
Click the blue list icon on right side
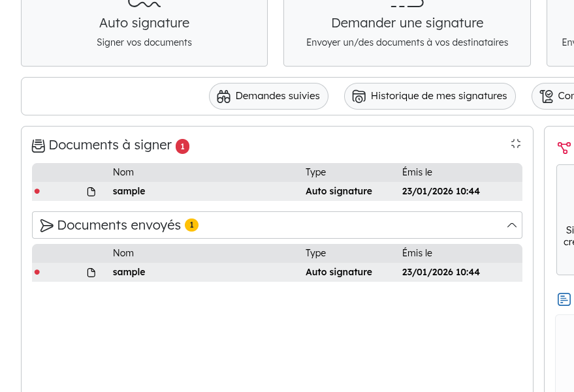[564, 299]
